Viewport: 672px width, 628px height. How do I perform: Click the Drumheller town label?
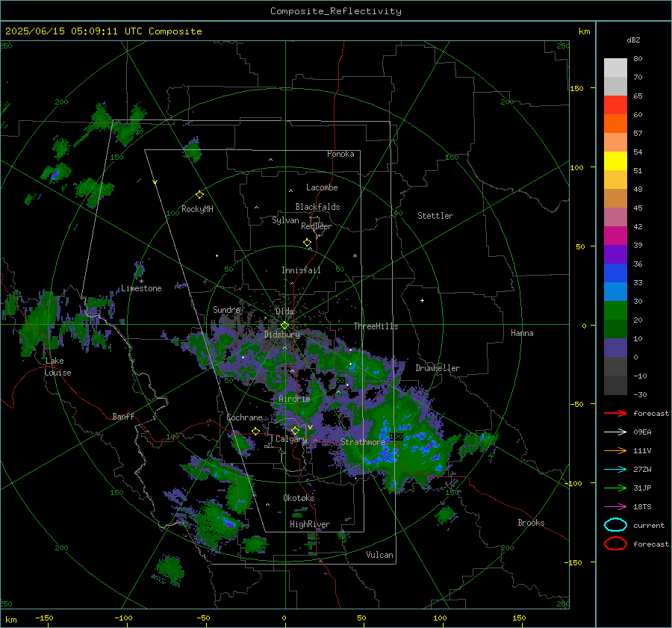[x=438, y=368]
